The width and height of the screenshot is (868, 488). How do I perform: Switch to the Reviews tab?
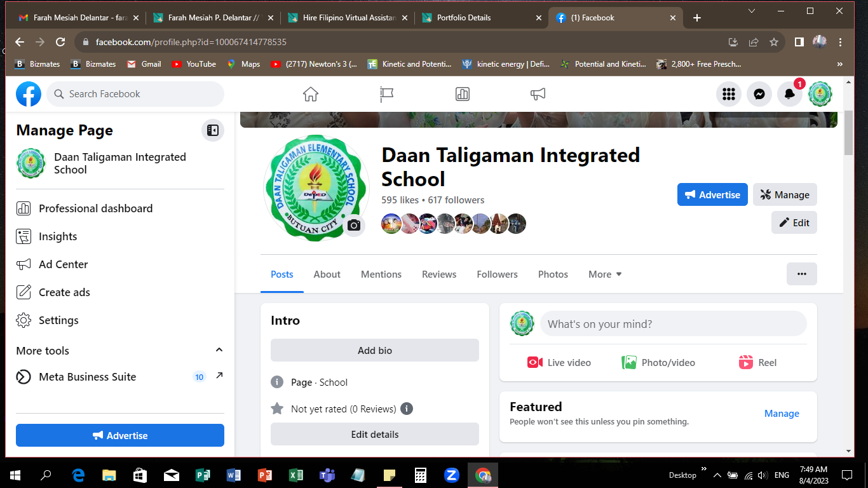pyautogui.click(x=439, y=274)
